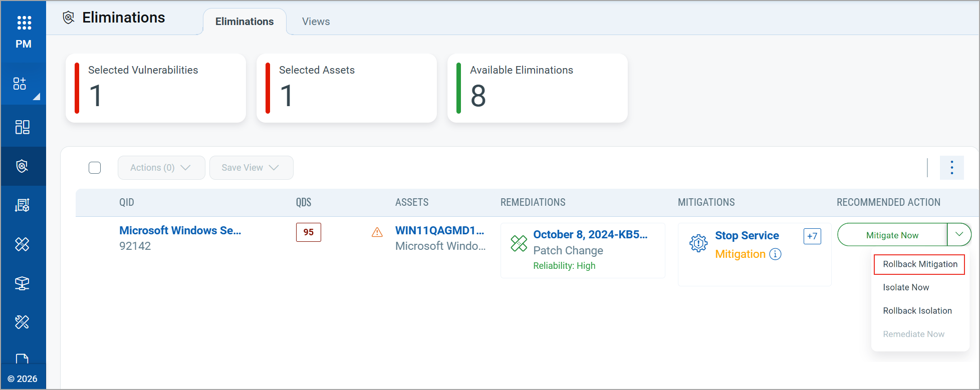Expand the Actions (0) dropdown
The height and width of the screenshot is (390, 980).
(x=161, y=168)
